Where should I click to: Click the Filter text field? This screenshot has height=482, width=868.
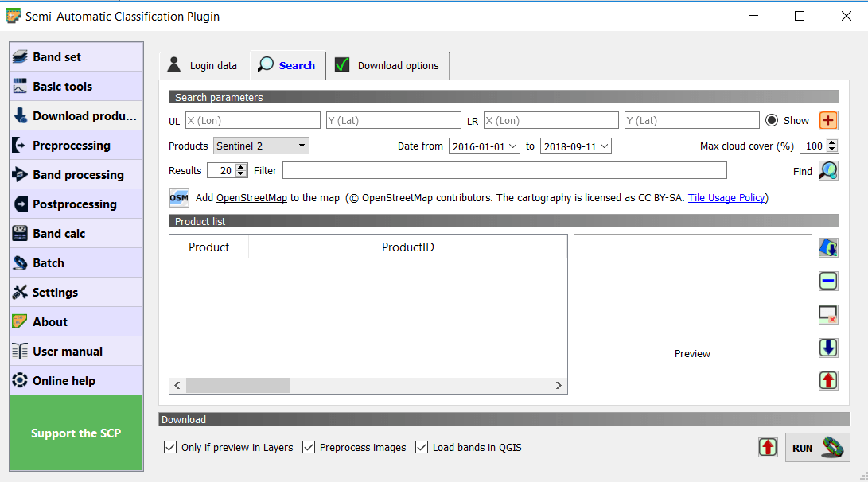tap(504, 170)
